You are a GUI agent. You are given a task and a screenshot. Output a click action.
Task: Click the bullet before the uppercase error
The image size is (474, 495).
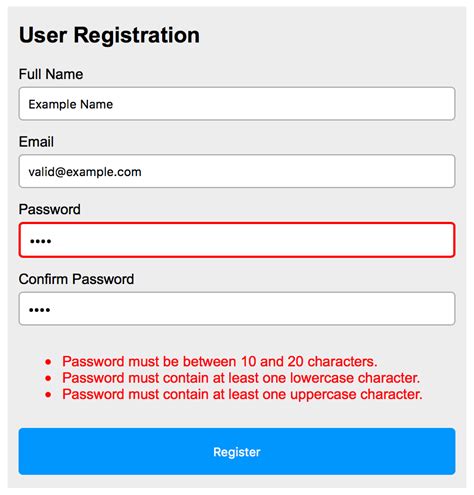pos(48,395)
